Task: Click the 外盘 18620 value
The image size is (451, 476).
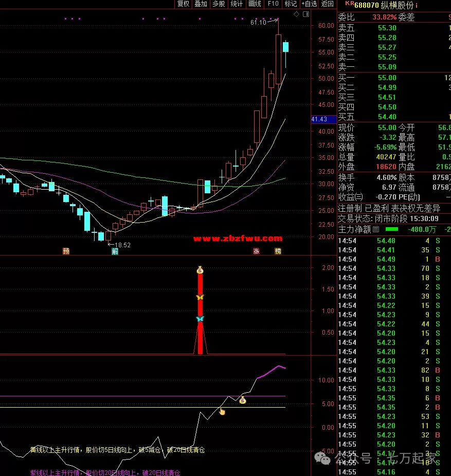Action: 386,167
